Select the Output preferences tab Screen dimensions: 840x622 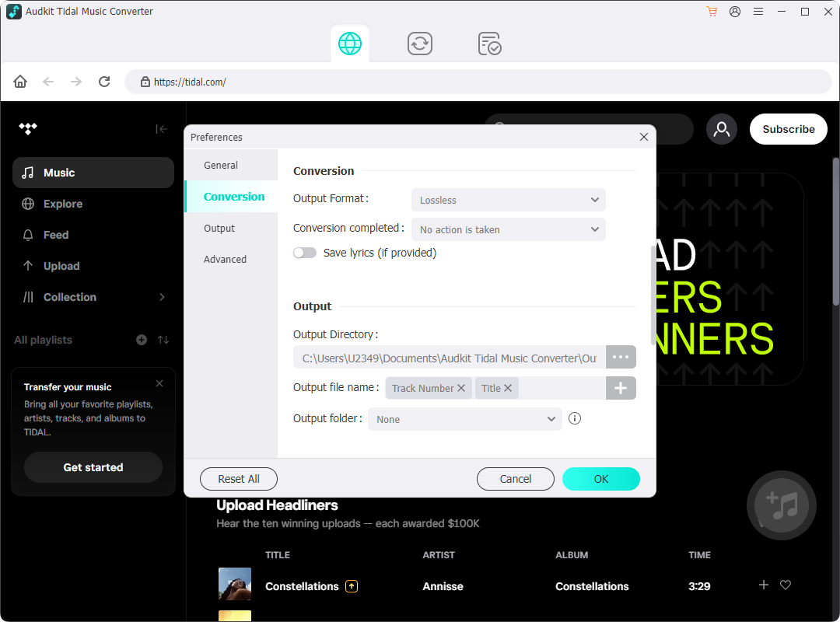231,229
